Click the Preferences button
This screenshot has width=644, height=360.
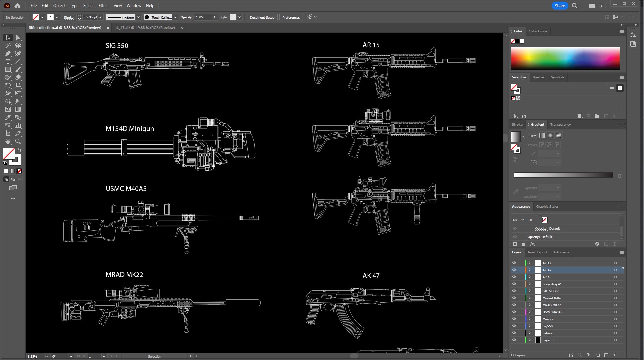(291, 17)
